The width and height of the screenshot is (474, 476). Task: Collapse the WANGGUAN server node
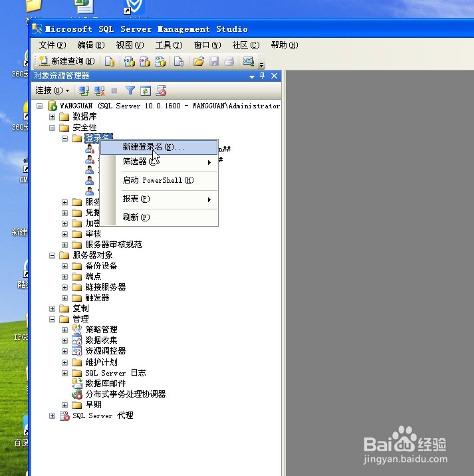coord(39,106)
